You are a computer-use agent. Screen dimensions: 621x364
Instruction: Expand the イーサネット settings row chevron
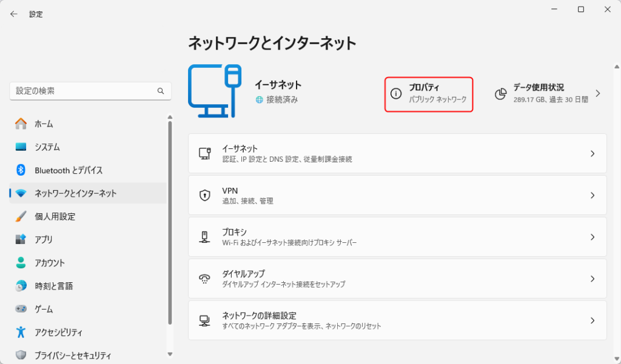point(592,154)
